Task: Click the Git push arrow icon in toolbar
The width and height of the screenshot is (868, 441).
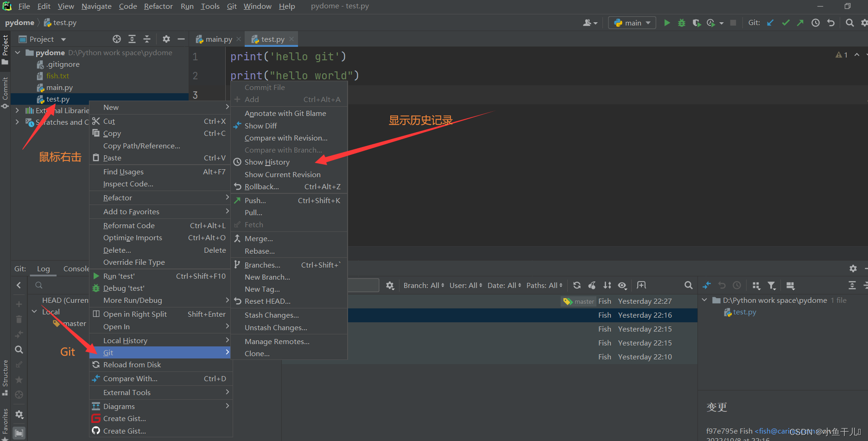Action: point(800,23)
